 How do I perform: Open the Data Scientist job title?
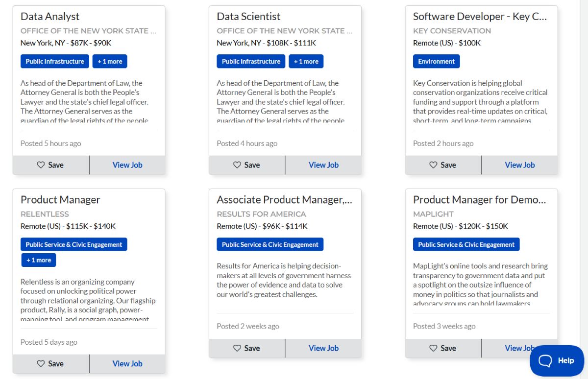pos(248,16)
